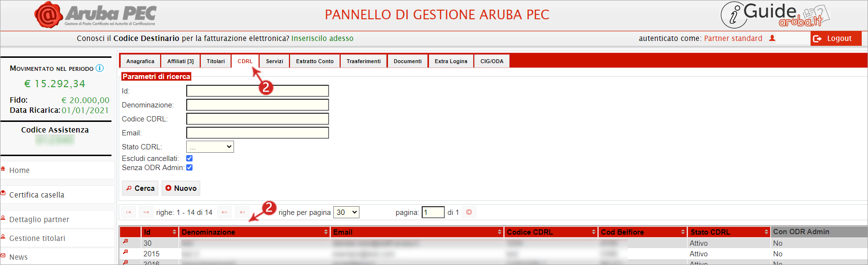Sort by Denominazione column arrows
This screenshot has width=868, height=265.
(x=326, y=232)
